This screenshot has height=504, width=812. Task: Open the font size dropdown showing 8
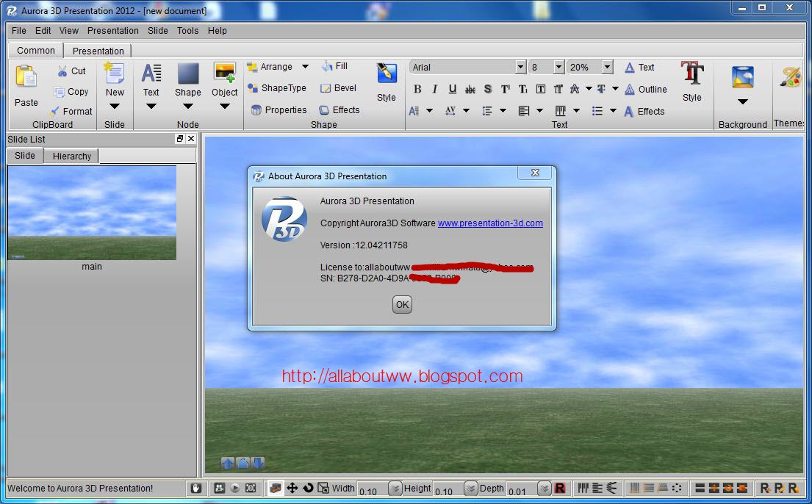coord(558,67)
